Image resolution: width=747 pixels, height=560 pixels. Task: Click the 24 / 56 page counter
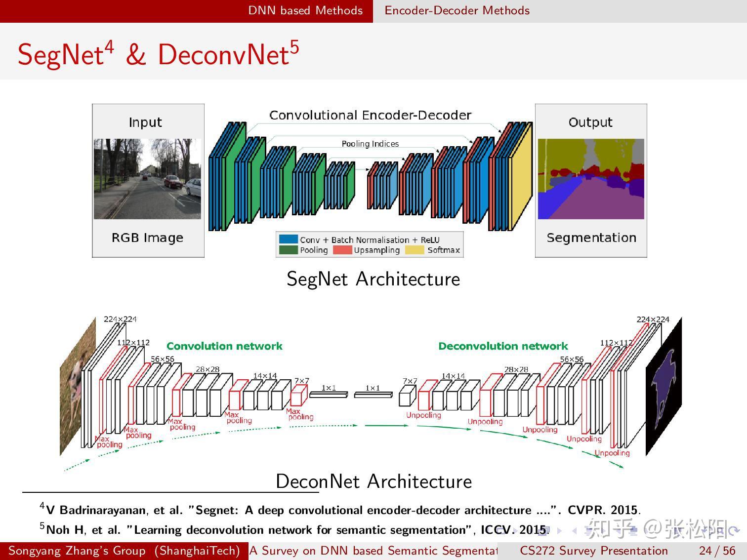point(717,551)
